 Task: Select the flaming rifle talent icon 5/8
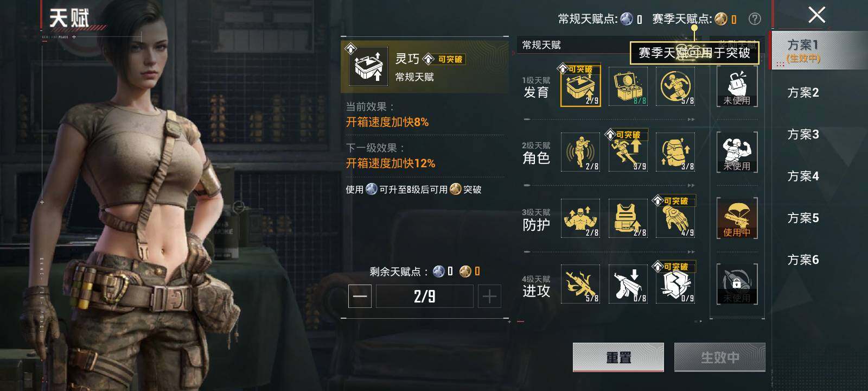point(580,284)
